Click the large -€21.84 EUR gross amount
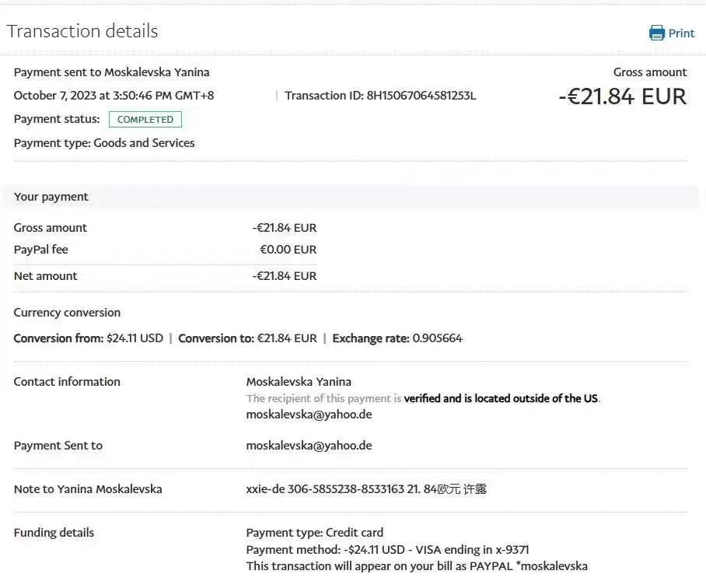706x588 pixels. click(622, 96)
